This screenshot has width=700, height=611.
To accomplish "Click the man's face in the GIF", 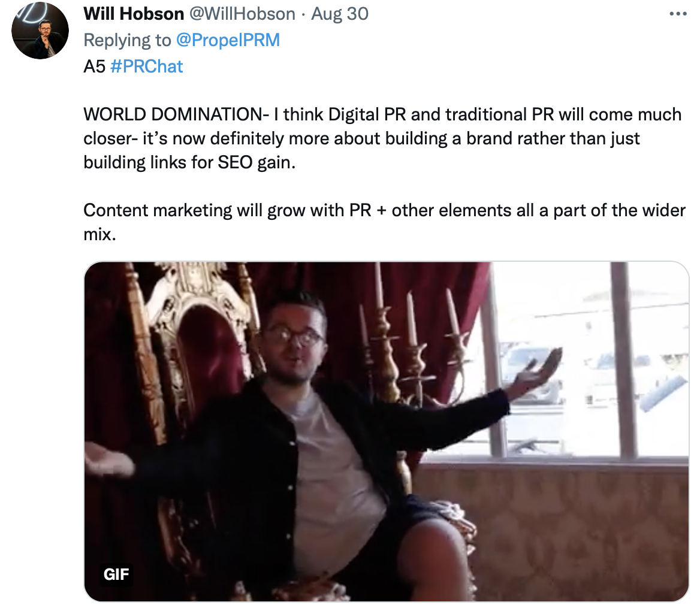I will click(292, 341).
